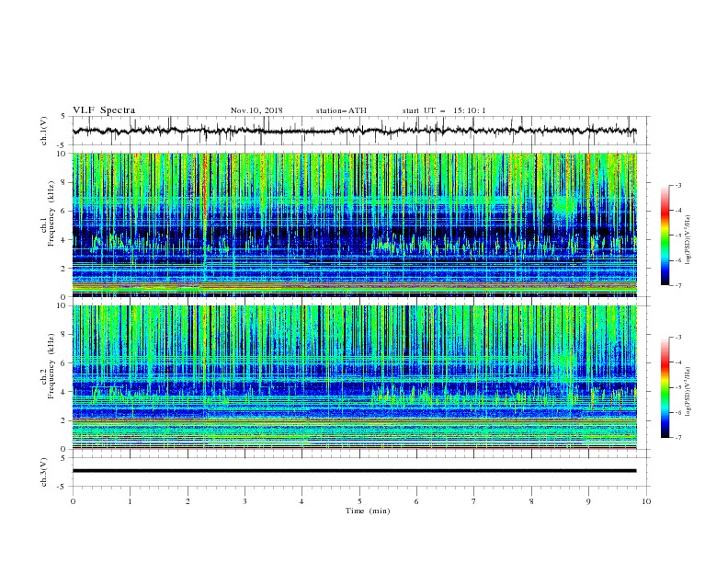Click the "10" tick on the time axis
Screen dimensions: 728x563
646,501
